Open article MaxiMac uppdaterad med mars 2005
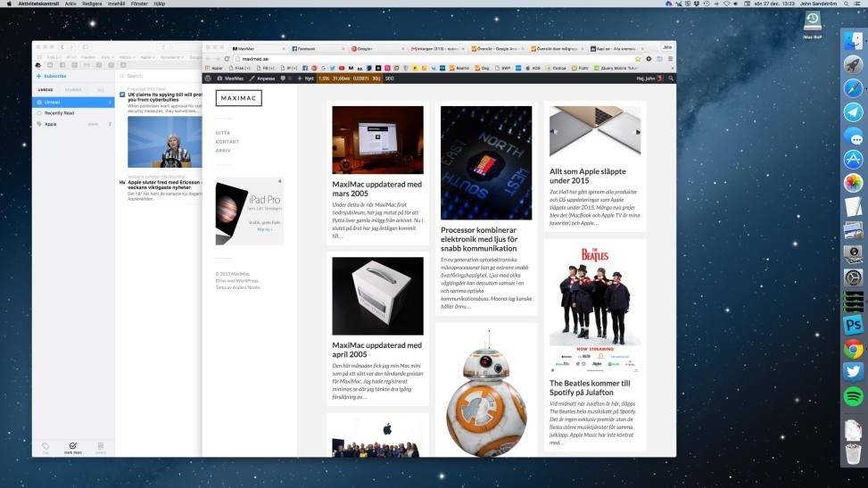 (377, 189)
